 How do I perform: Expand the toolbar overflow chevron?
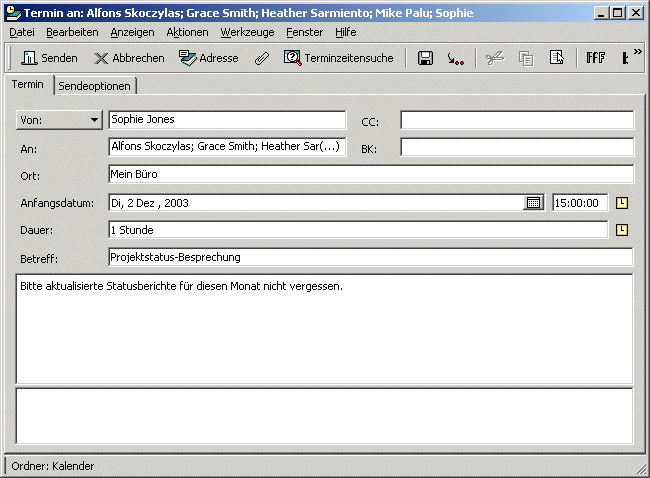pos(638,51)
